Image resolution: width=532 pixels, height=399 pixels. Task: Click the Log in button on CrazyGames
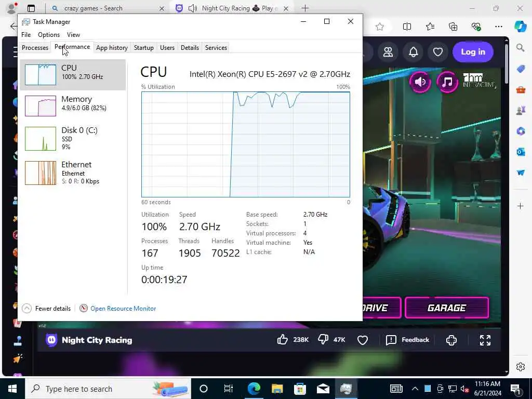pos(473,52)
